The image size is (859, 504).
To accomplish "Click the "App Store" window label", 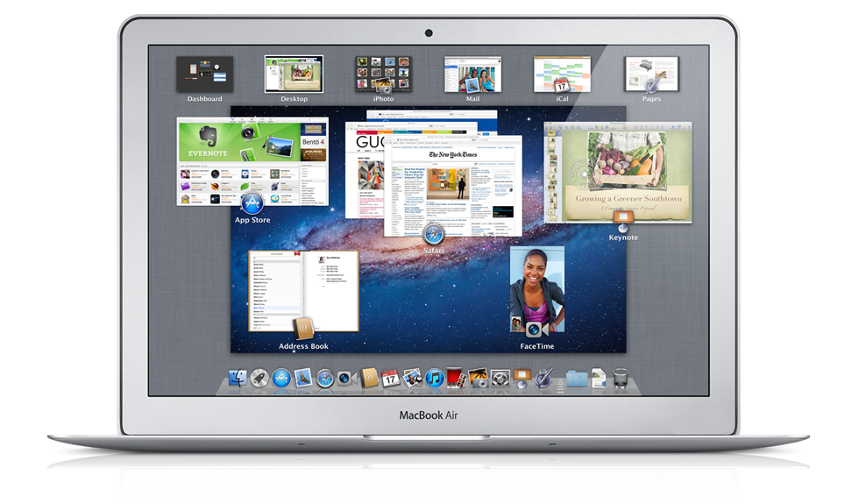I will tap(252, 220).
